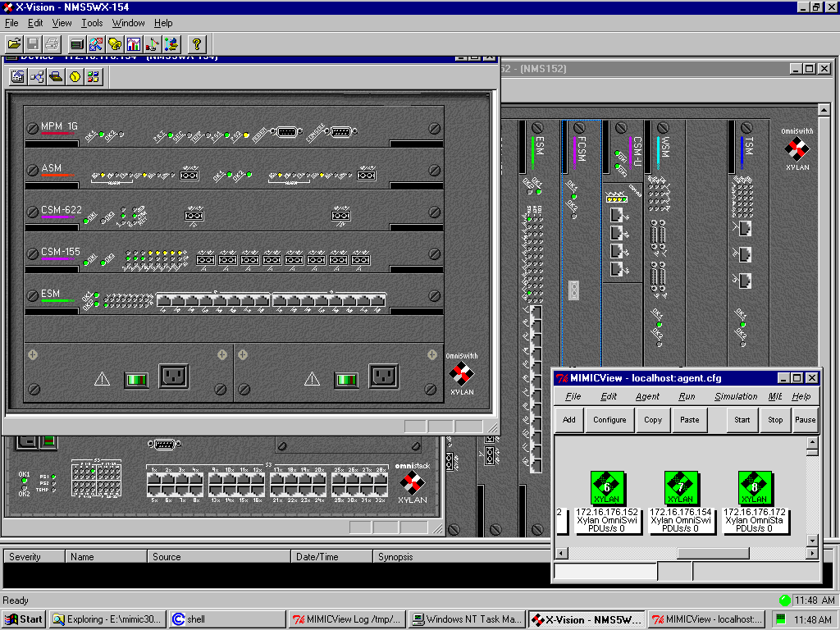Screen dimensions: 840x630
Task: Open the Agent menu in MIMICView
Action: click(x=647, y=396)
